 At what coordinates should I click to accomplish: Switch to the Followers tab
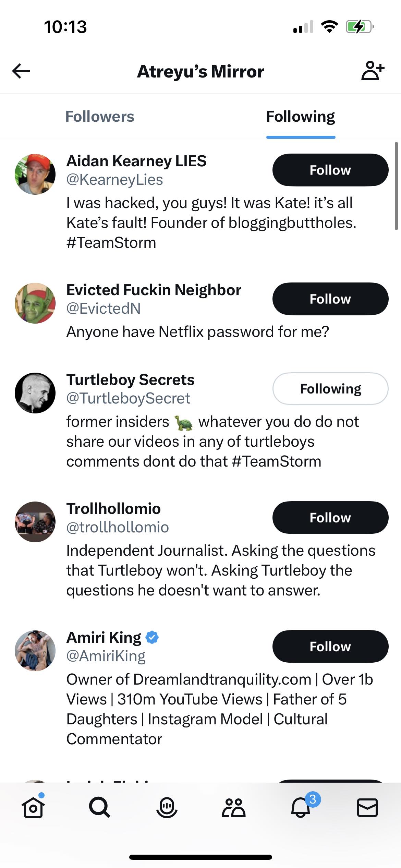100,117
